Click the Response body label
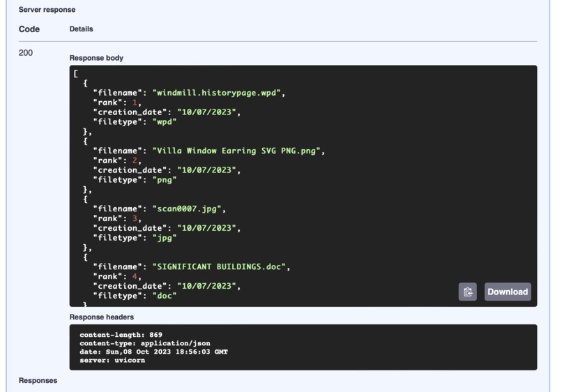Image resolution: width=562 pixels, height=392 pixels. pyautogui.click(x=96, y=58)
